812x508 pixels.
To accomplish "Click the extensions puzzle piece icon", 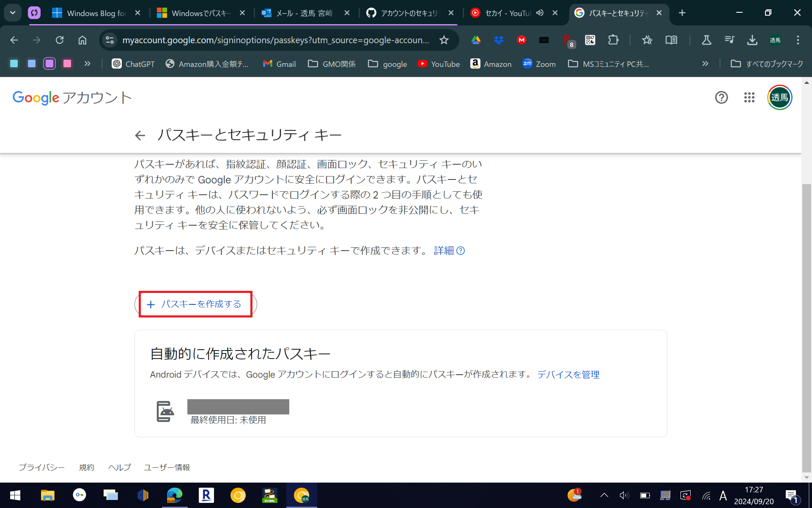I will click(613, 40).
